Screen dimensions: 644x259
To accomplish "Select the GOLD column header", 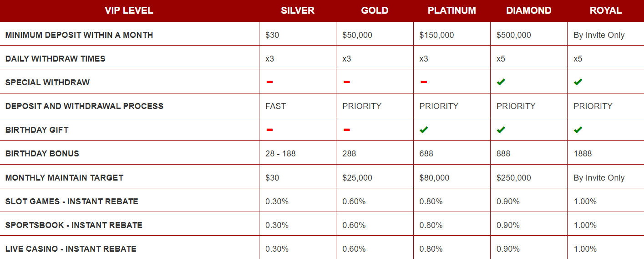I will pyautogui.click(x=375, y=10).
